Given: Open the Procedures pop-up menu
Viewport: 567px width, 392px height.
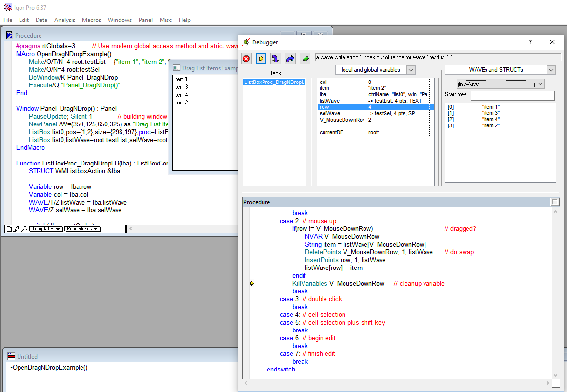Looking at the screenshot, I should 82,229.
